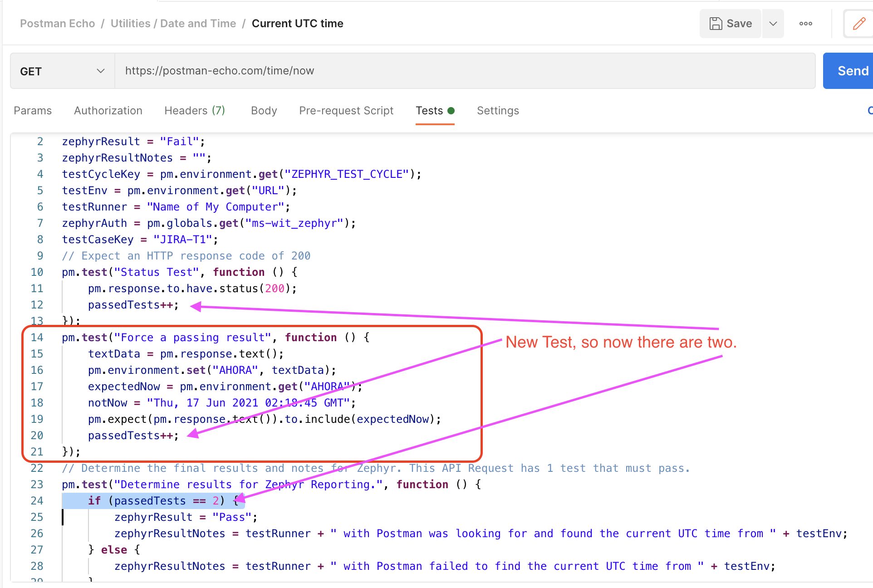Screen dimensions: 873x588
Task: Open the Headers (7) tab
Action: 195,111
